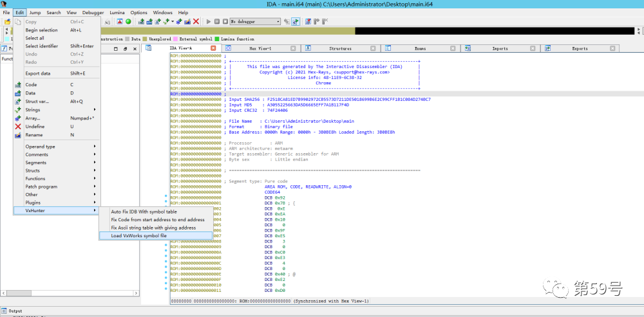Switch to the Imports tab

pos(500,48)
